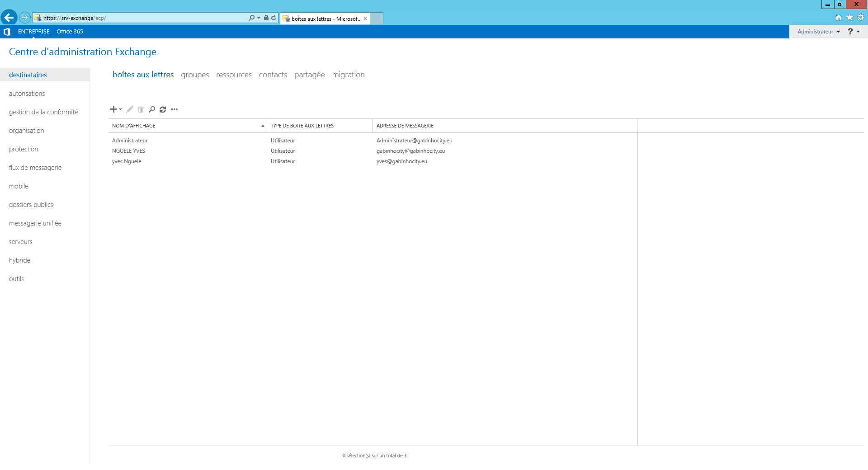
Task: Go to 'serveurs' section
Action: [x=21, y=242]
